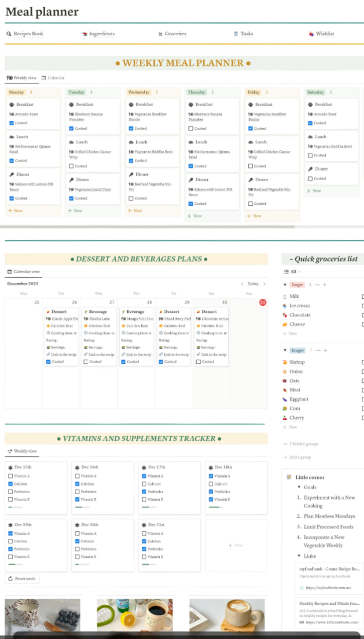Screen dimensions: 364x639
Task: Click plus icon beside Target group
Action: [324, 285]
